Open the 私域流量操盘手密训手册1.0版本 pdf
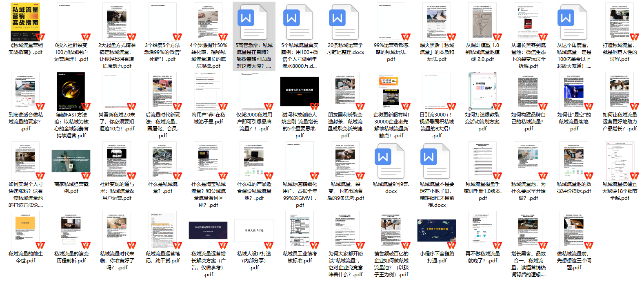This screenshot has width=644, height=291. pyautogui.click(x=482, y=160)
